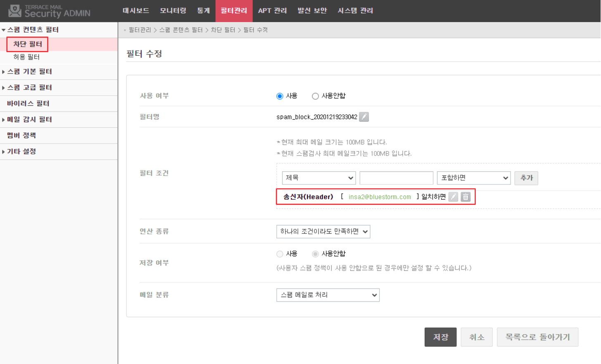Click the Terrace Mail Security Admin logo
This screenshot has width=601, height=364.
50,11
